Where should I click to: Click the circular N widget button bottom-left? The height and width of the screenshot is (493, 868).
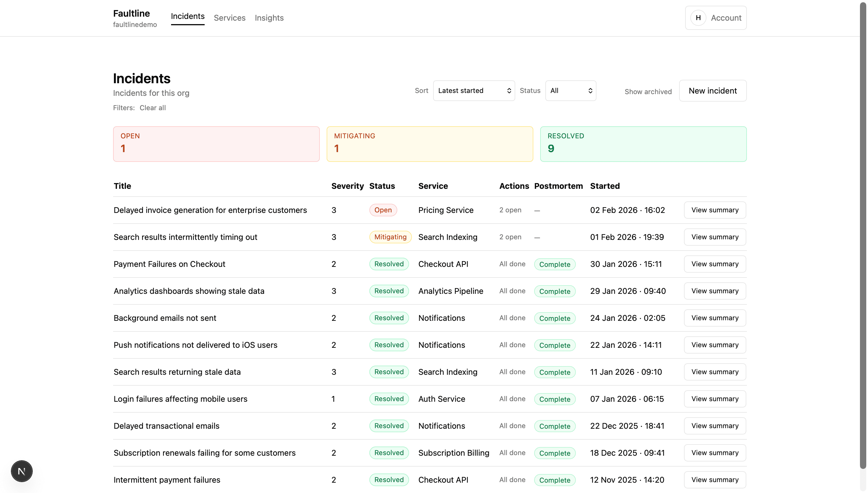[22, 471]
